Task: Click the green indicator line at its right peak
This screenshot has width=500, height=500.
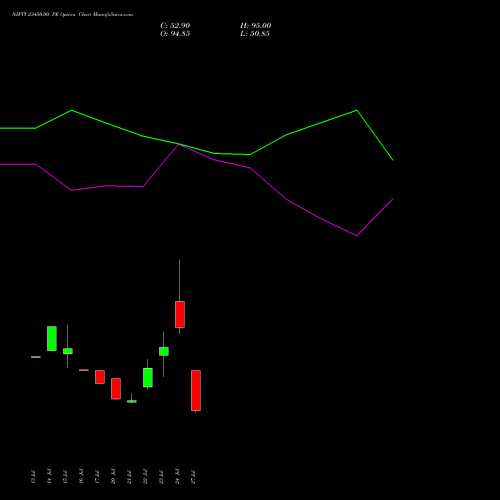Action: click(357, 110)
